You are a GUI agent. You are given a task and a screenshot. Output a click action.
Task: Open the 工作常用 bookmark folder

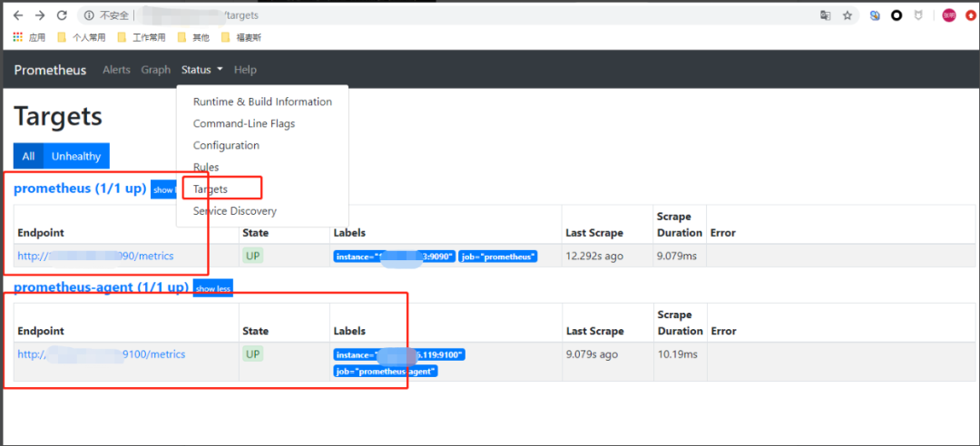[x=142, y=37]
